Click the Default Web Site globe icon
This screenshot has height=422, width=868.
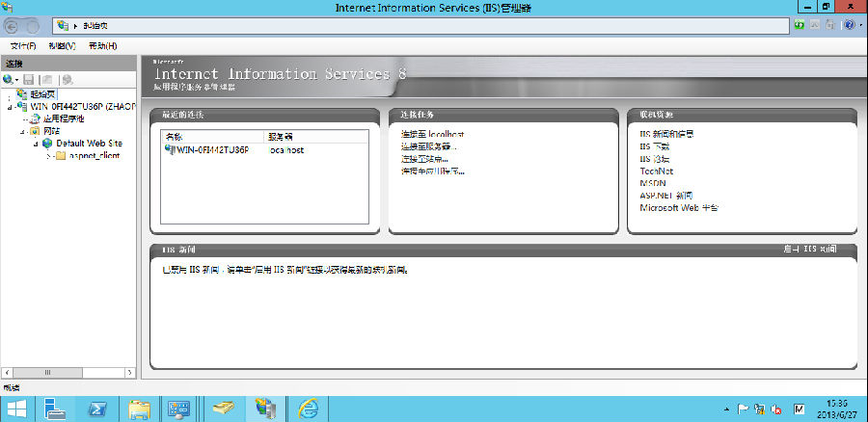[47, 144]
